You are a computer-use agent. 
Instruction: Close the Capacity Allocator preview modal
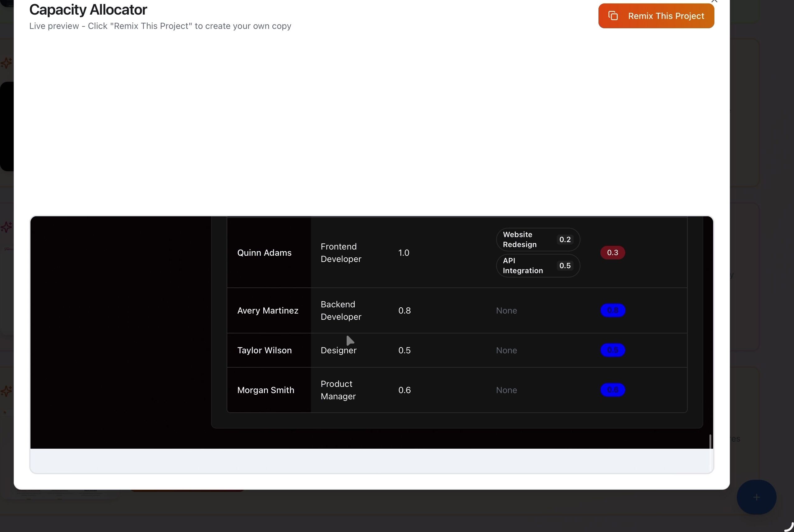(x=714, y=1)
